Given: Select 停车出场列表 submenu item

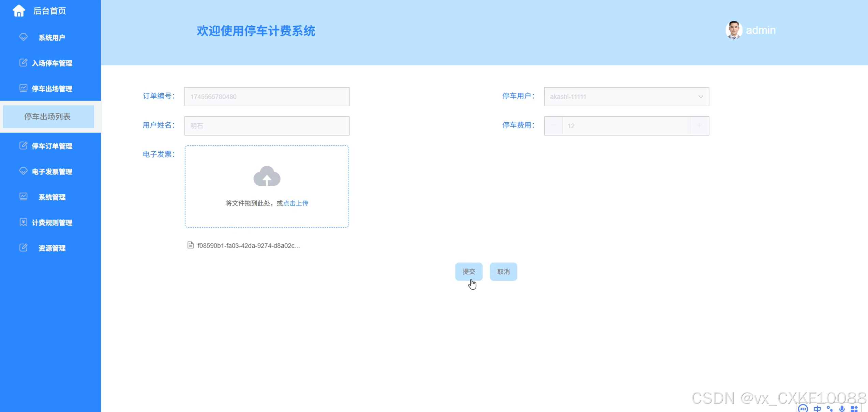Looking at the screenshot, I should point(48,117).
